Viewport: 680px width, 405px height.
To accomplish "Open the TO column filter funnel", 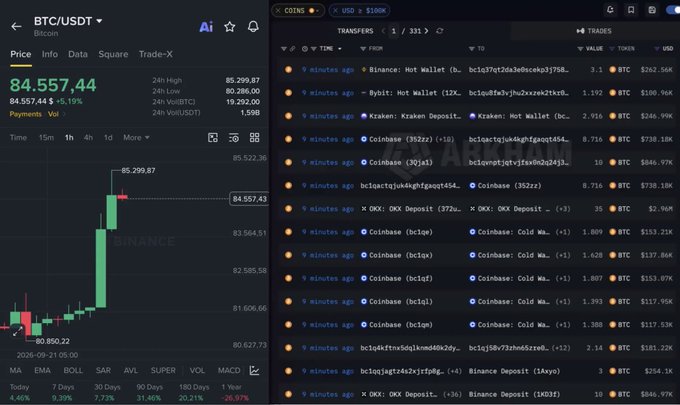I will 471,49.
